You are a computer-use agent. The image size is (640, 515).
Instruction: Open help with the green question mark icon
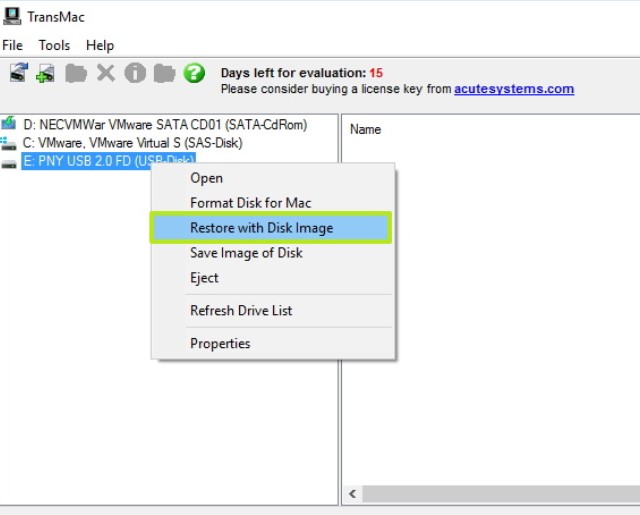pos(194,73)
